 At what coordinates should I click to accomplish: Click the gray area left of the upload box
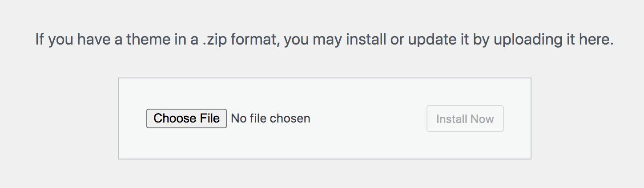pyautogui.click(x=59, y=119)
